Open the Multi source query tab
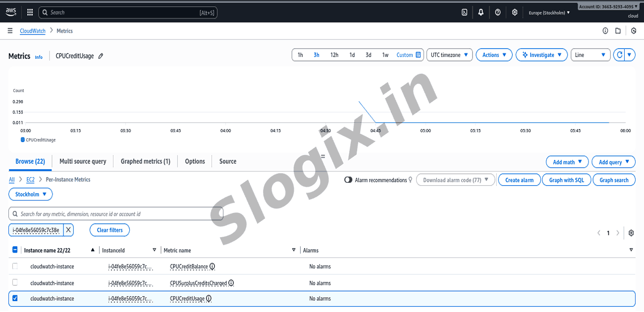 tap(83, 161)
